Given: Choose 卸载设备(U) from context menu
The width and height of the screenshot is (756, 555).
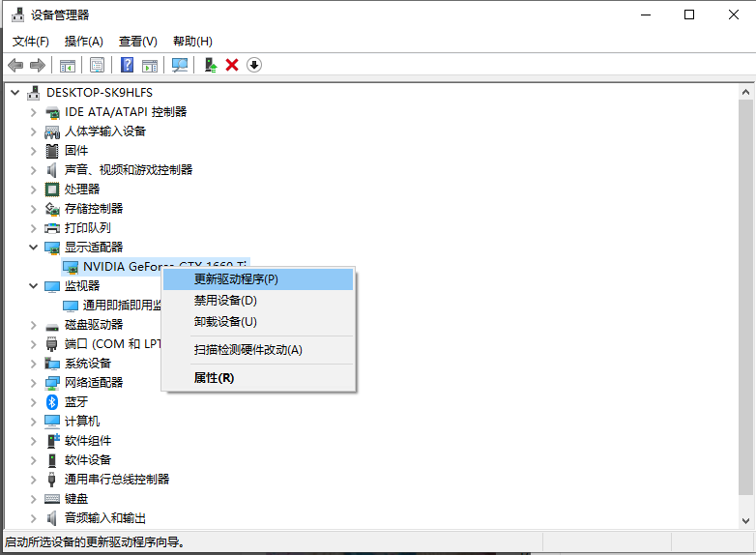Looking at the screenshot, I should [258, 322].
